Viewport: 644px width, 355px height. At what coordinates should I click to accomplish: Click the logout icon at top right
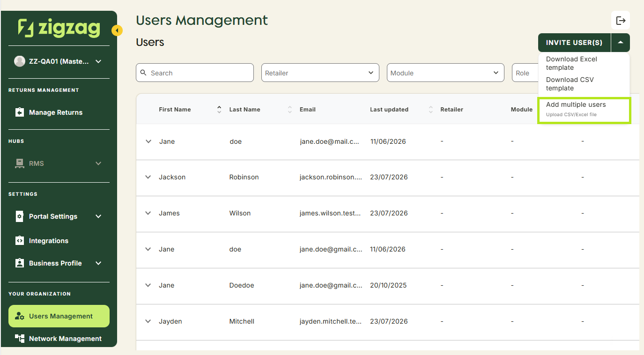pos(621,20)
